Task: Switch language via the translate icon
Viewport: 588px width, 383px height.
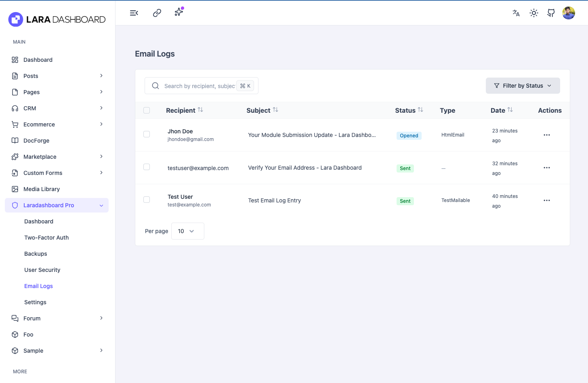Action: [x=516, y=13]
